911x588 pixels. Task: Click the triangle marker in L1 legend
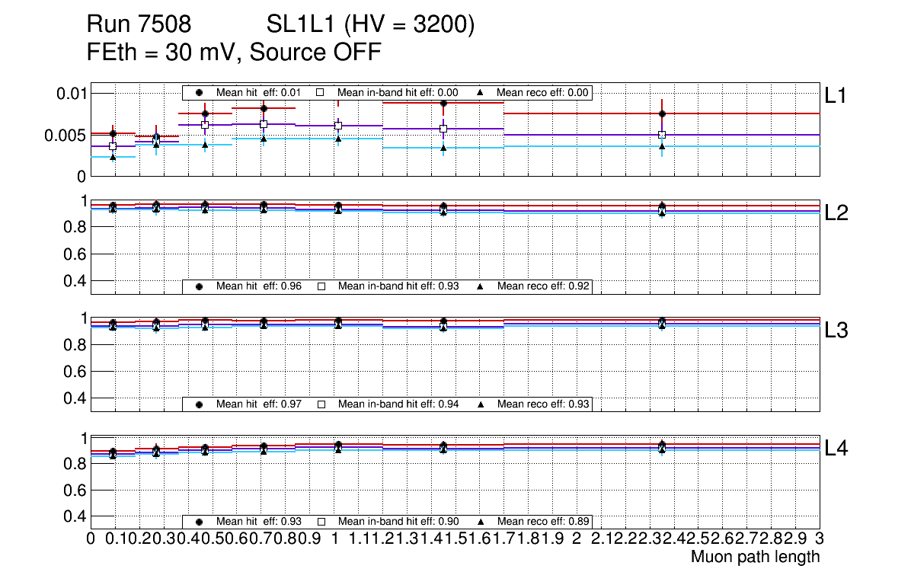pos(481,92)
